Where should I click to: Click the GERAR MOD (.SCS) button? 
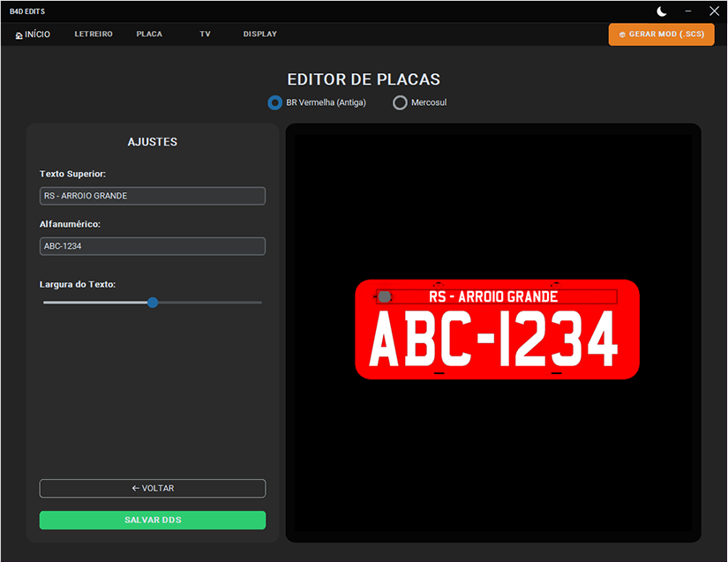pyautogui.click(x=661, y=34)
